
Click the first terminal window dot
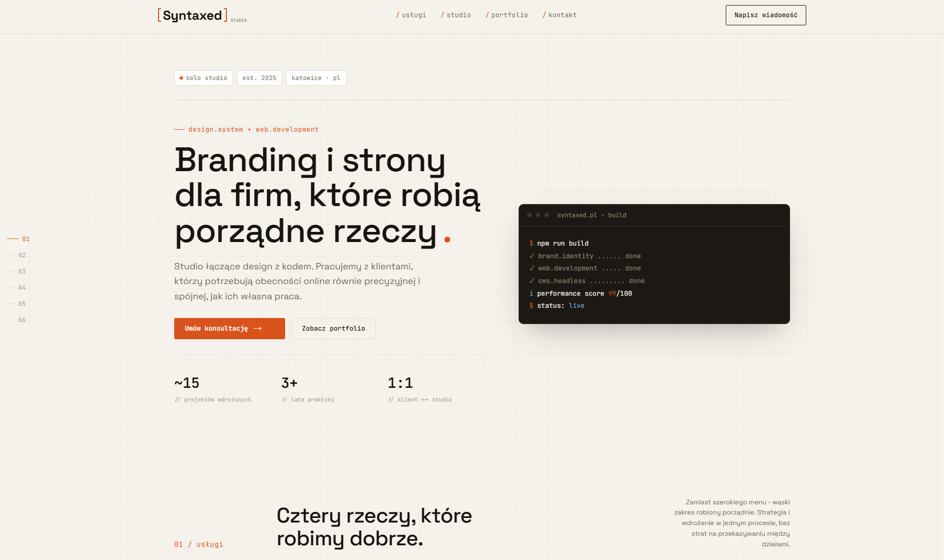tap(530, 215)
